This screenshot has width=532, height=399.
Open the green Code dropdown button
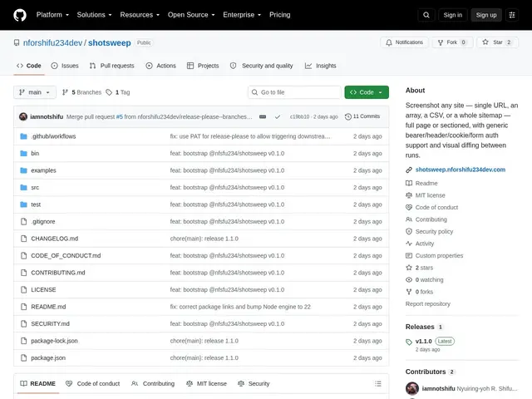tap(367, 92)
